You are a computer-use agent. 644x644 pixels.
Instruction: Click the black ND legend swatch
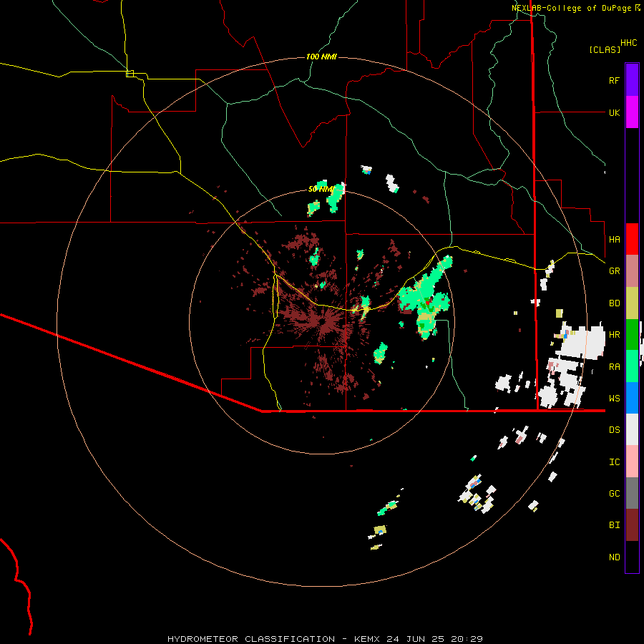coord(632,557)
